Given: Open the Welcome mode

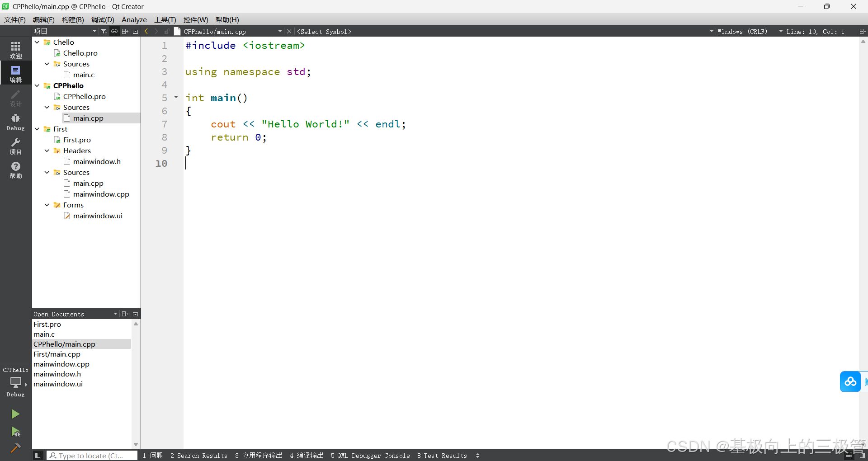Looking at the screenshot, I should [x=16, y=50].
